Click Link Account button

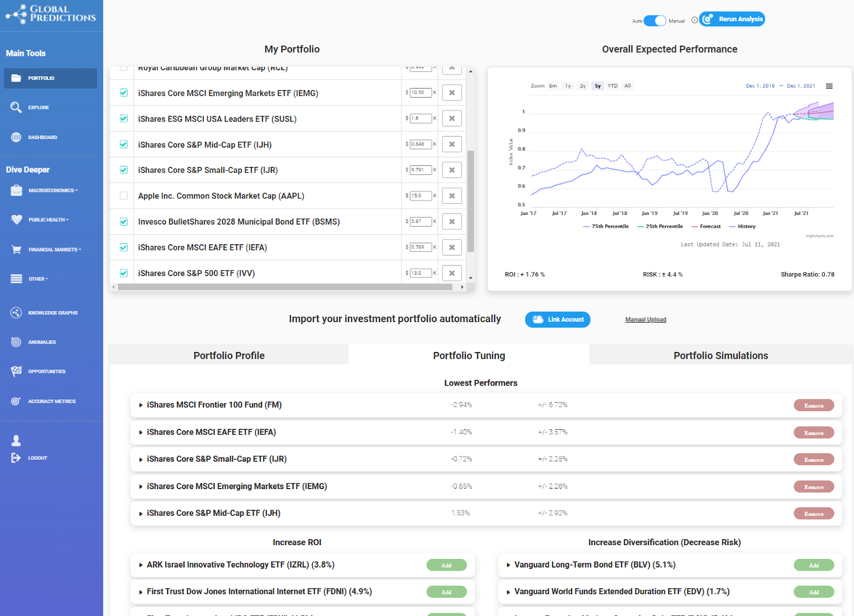(558, 319)
